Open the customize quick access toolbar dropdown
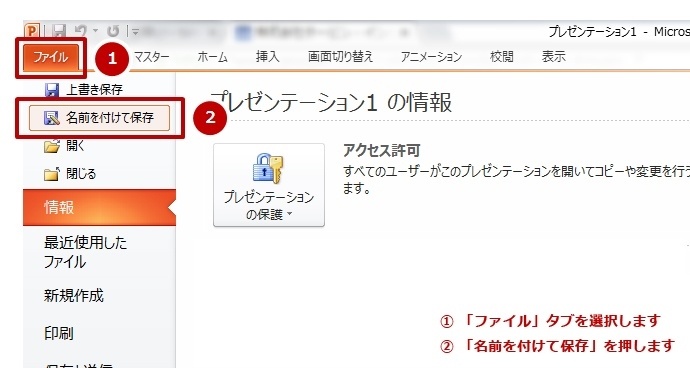Viewport: 690px width, 368px height. tap(136, 31)
